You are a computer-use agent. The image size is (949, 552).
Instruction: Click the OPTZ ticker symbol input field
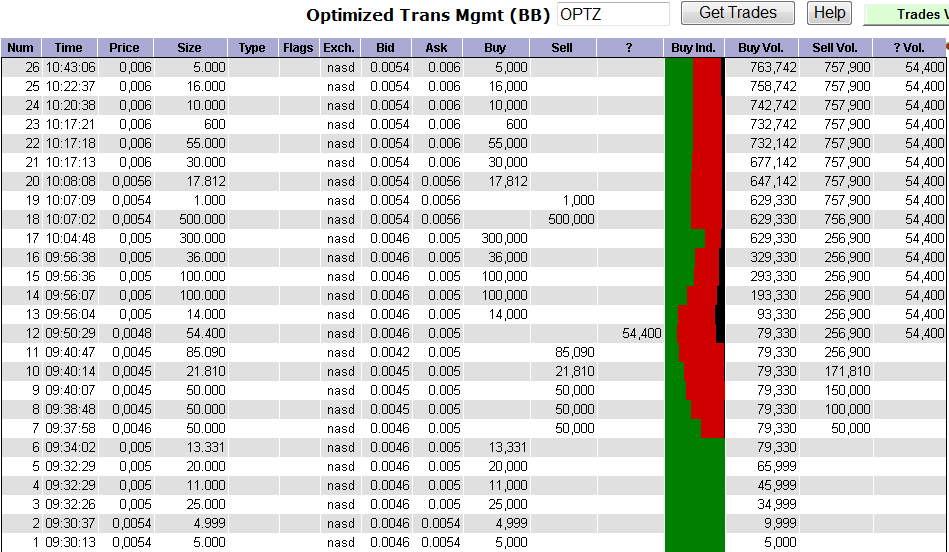tap(613, 14)
